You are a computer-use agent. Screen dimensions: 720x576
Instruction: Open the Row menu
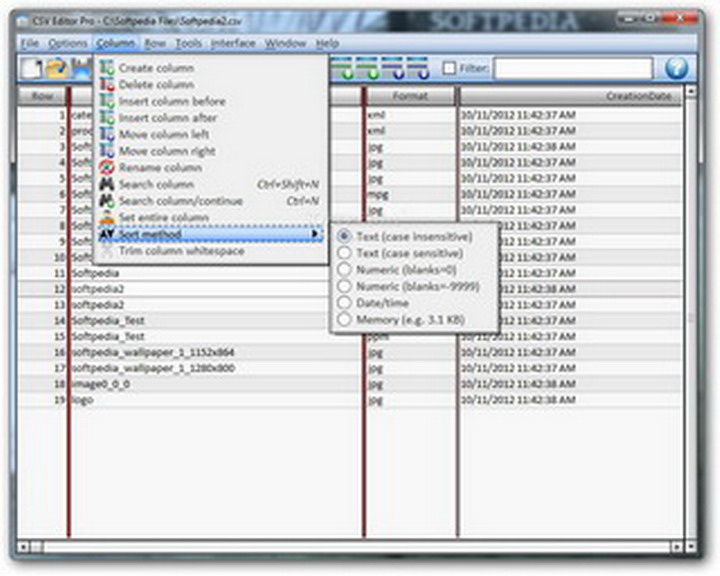pos(155,44)
